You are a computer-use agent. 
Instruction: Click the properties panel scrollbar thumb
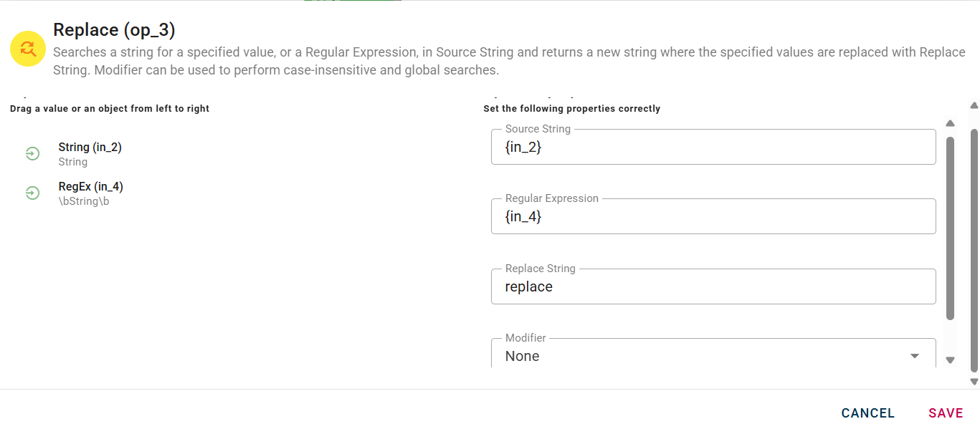click(951, 228)
